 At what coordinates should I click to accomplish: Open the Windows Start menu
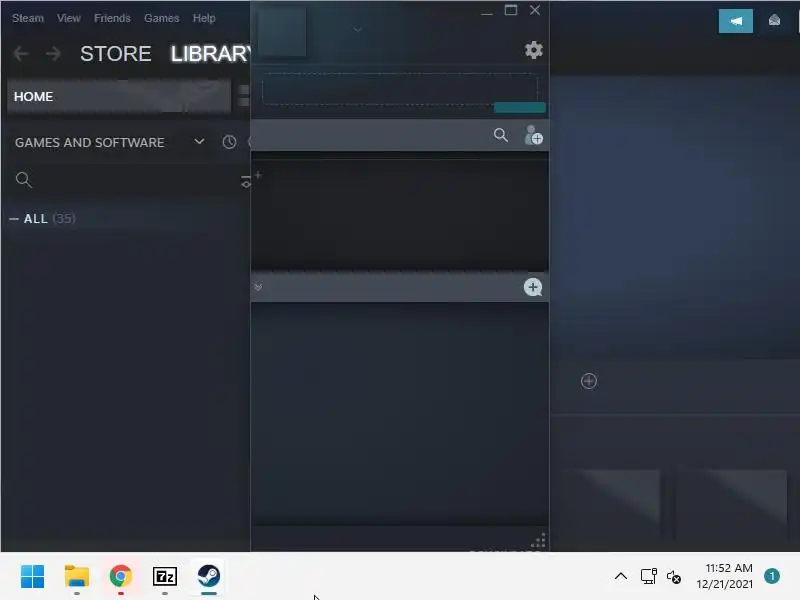33,577
